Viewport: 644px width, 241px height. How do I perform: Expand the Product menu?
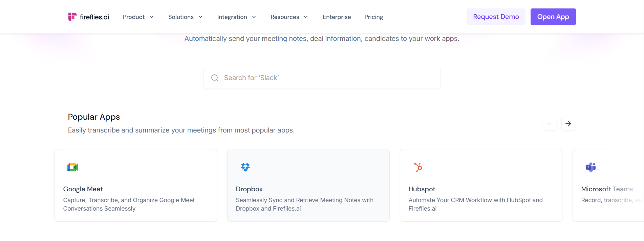tap(138, 17)
